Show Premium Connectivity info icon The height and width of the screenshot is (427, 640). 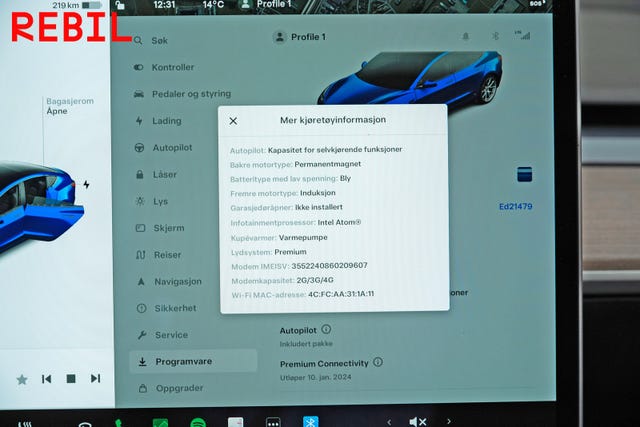coord(378,362)
